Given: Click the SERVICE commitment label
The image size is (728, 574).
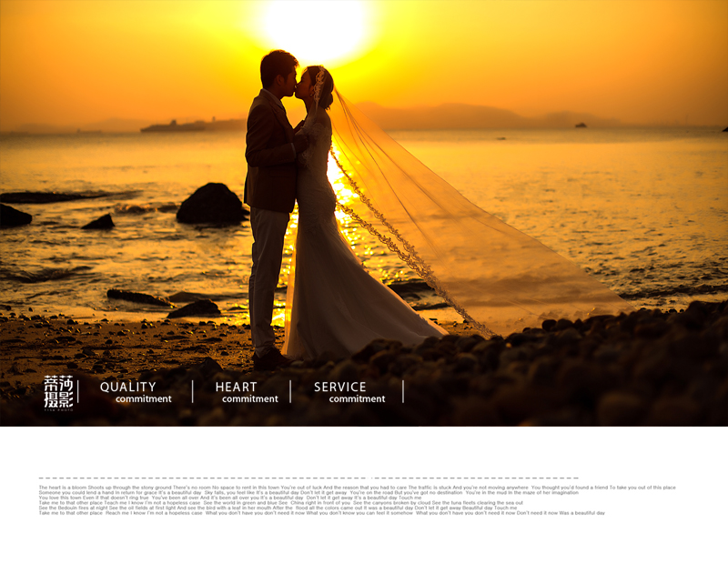Looking at the screenshot, I should pos(349,392).
